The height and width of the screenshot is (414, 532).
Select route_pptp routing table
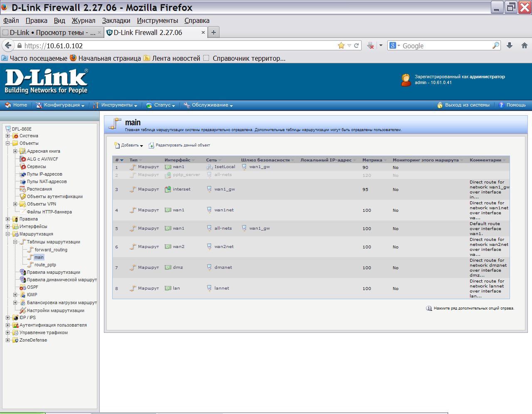[x=45, y=265]
